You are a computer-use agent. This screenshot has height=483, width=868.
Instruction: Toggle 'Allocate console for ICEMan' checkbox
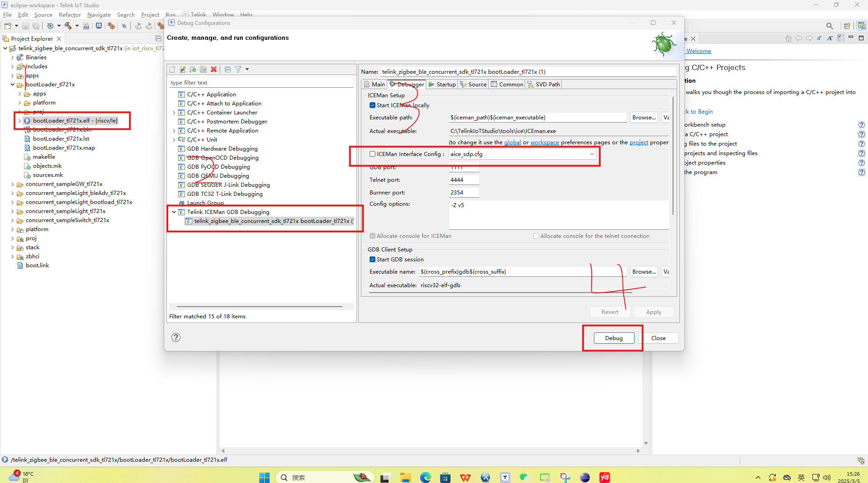click(372, 236)
